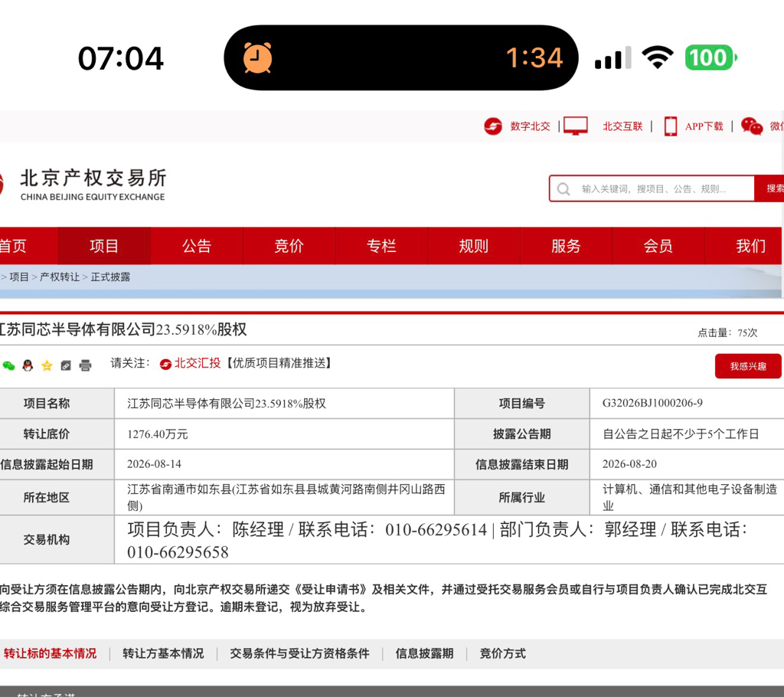Image resolution: width=784 pixels, height=697 pixels.
Task: Tap the Wi-Fi status icon
Action: pos(658,57)
